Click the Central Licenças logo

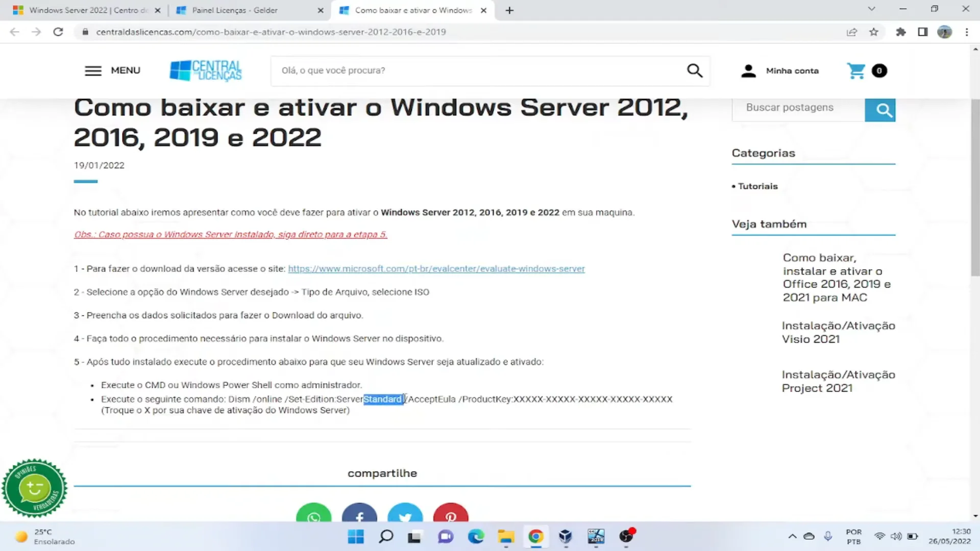pyautogui.click(x=206, y=70)
